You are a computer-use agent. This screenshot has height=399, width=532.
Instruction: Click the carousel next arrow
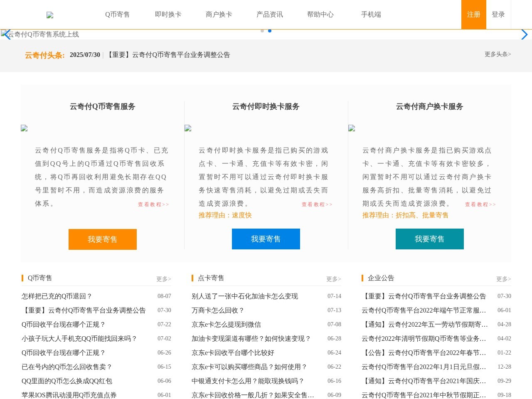pos(525,34)
